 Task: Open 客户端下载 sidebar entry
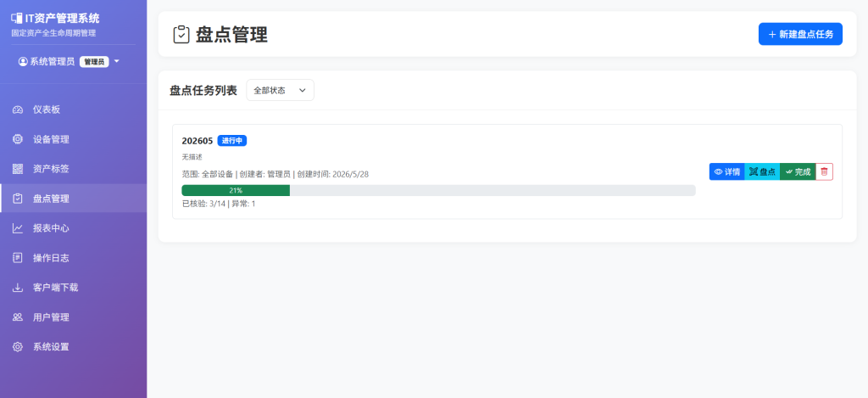(x=73, y=288)
